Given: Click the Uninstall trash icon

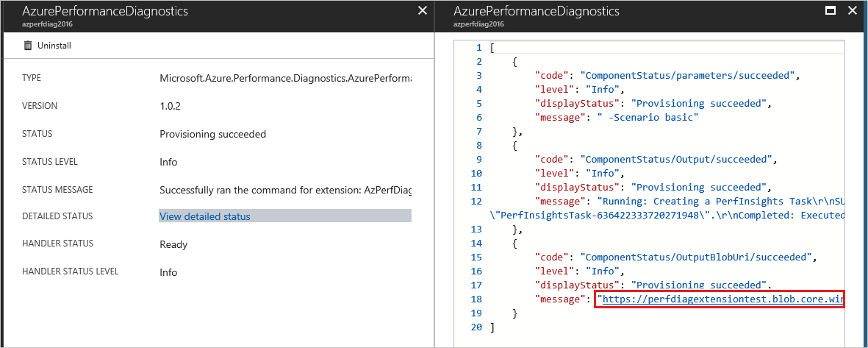Looking at the screenshot, I should (28, 46).
